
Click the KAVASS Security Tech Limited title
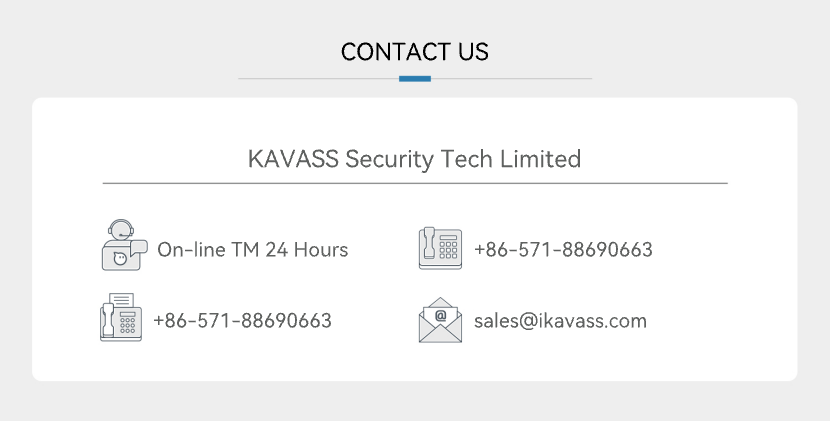(414, 159)
